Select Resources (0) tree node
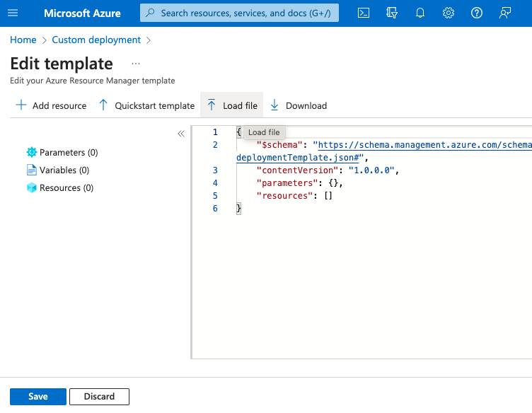The height and width of the screenshot is (413, 532). (x=66, y=187)
